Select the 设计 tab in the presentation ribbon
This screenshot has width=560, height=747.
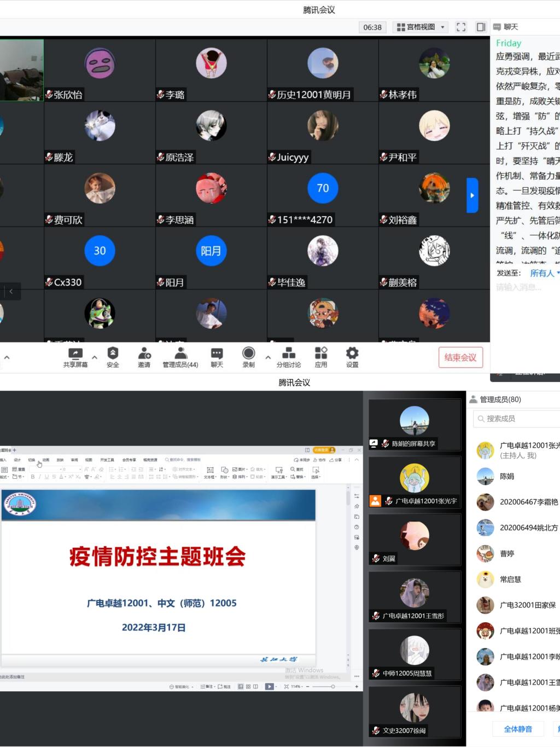[17, 460]
